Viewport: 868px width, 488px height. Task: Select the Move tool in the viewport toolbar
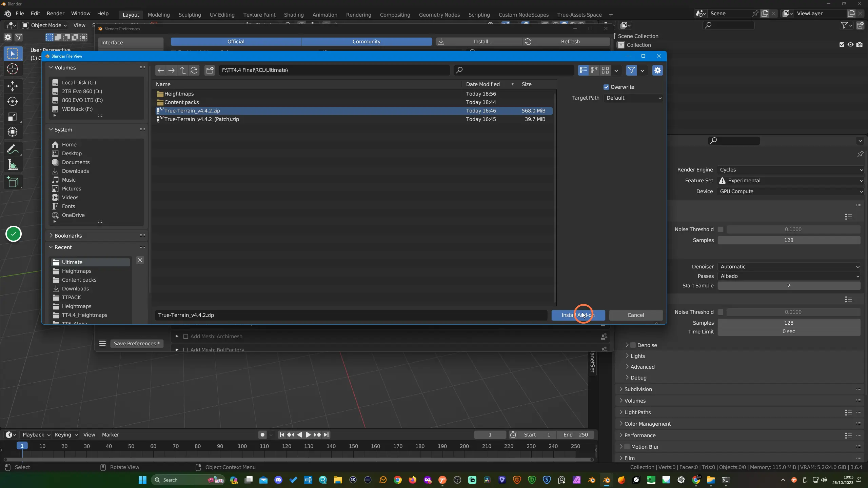(13, 86)
